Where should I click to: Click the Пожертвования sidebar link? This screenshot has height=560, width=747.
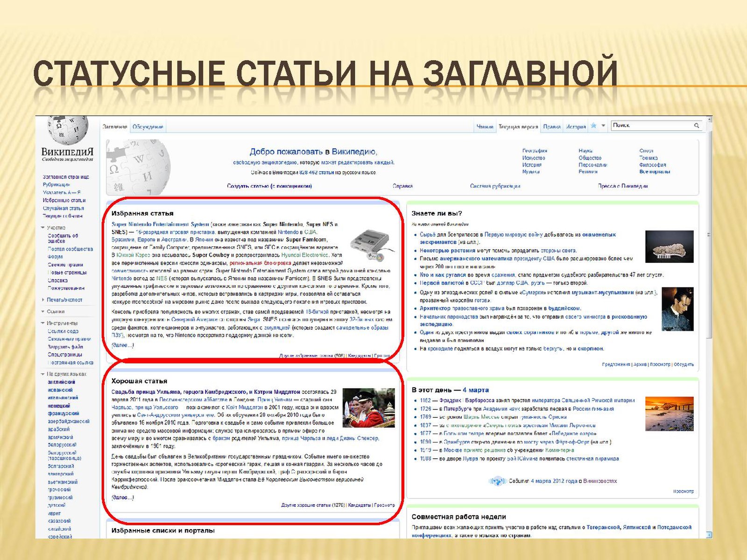66,288
